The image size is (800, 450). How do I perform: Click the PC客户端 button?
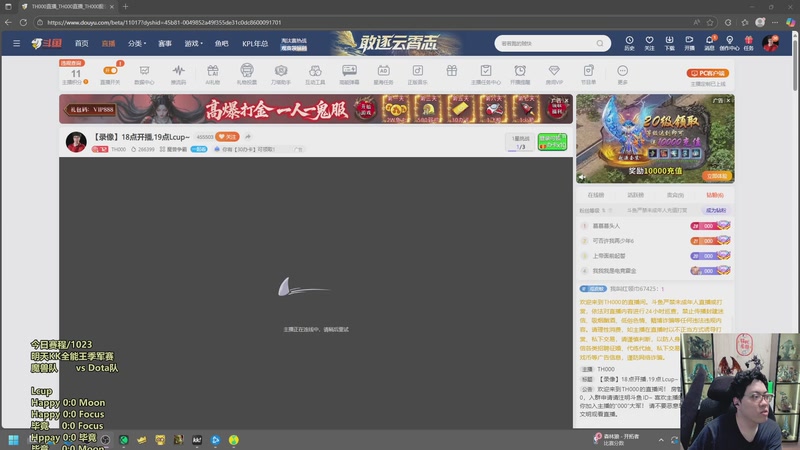pyautogui.click(x=708, y=73)
